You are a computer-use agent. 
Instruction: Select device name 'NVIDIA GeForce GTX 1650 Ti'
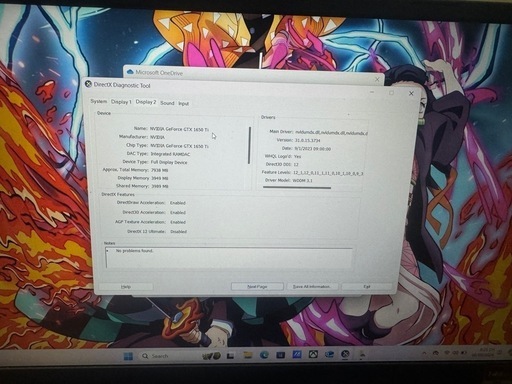pyautogui.click(x=179, y=129)
